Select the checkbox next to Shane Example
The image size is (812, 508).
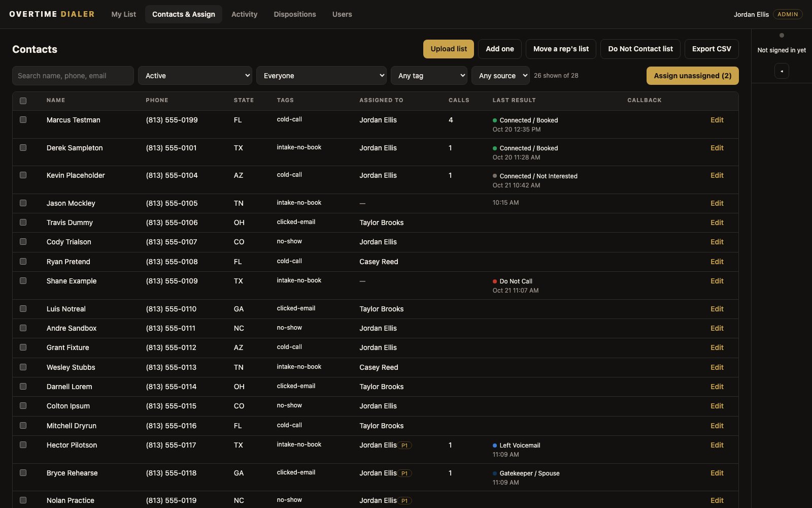pos(23,280)
